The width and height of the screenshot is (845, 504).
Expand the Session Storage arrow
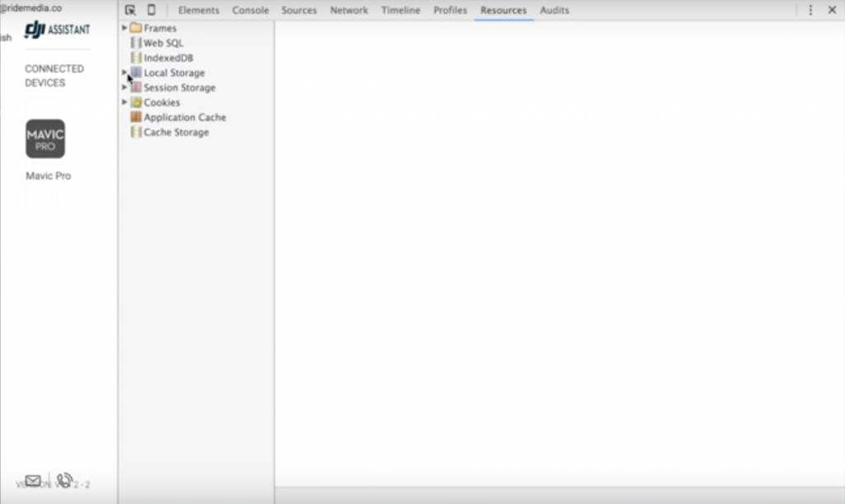(x=125, y=87)
